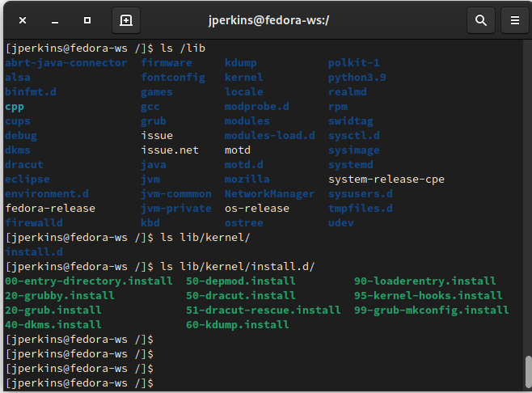Click the firmware directory entry

(x=167, y=63)
